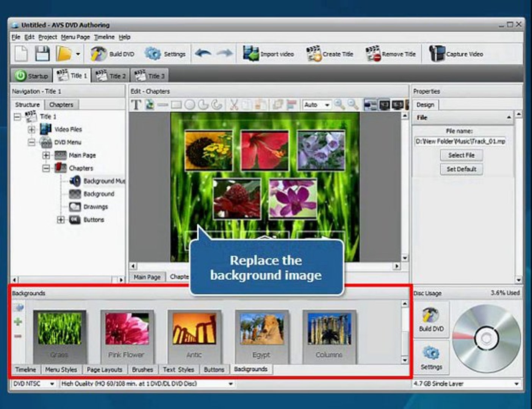
Task: Click the Build DVD button in Disc Usage
Action: click(x=431, y=320)
